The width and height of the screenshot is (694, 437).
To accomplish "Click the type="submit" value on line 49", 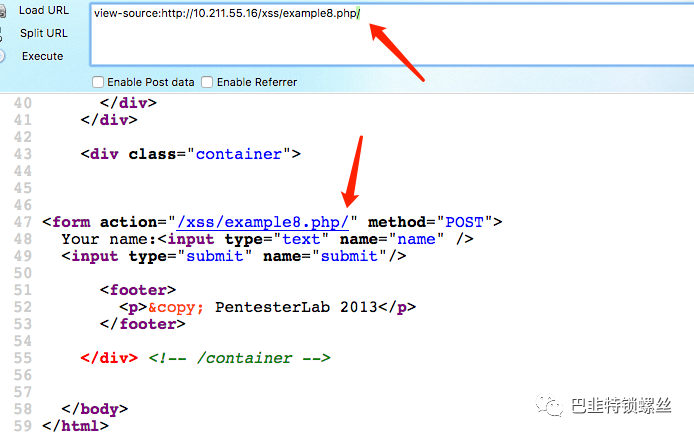I will (215, 256).
